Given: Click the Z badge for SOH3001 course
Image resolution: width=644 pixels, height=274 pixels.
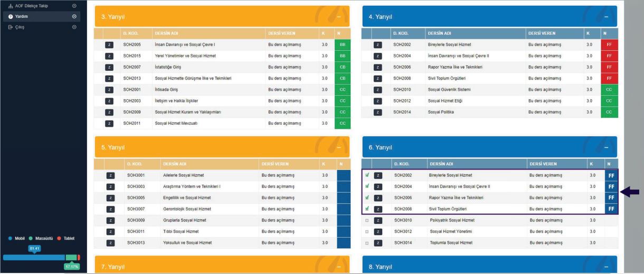Looking at the screenshot, I should 110,175.
